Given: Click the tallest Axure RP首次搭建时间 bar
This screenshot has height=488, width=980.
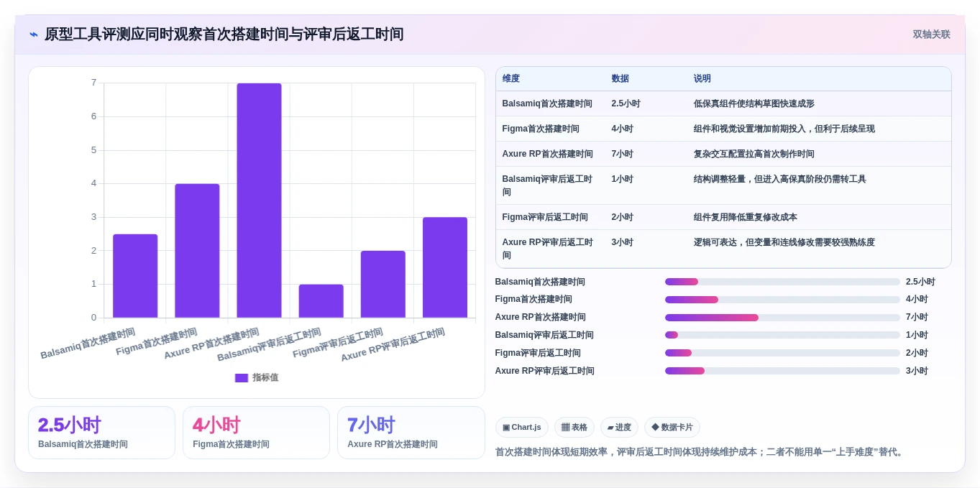Looking at the screenshot, I should coord(259,201).
